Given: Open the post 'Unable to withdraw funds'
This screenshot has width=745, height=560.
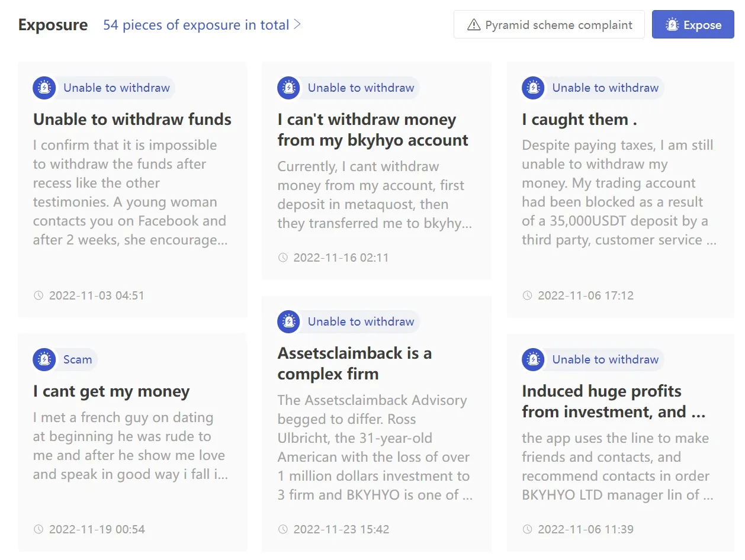Looking at the screenshot, I should coord(132,120).
